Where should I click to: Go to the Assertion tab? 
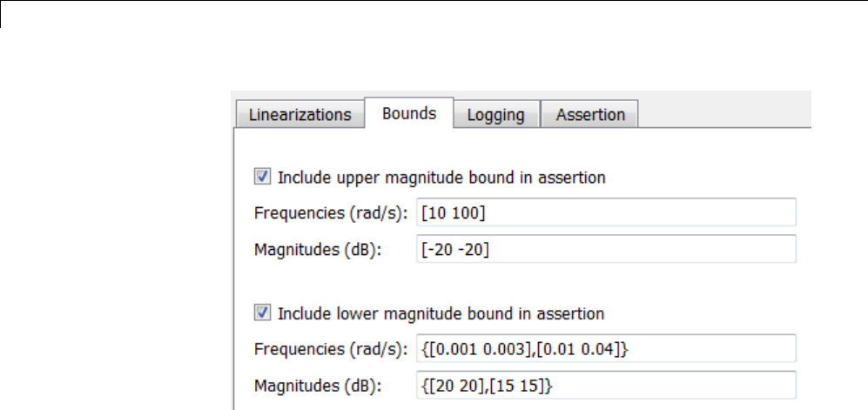click(x=590, y=115)
